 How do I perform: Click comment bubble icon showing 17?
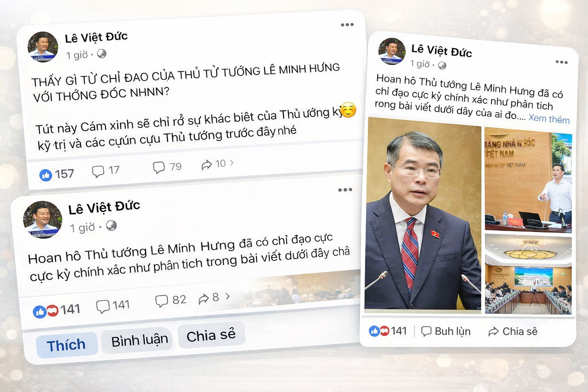coord(98,171)
